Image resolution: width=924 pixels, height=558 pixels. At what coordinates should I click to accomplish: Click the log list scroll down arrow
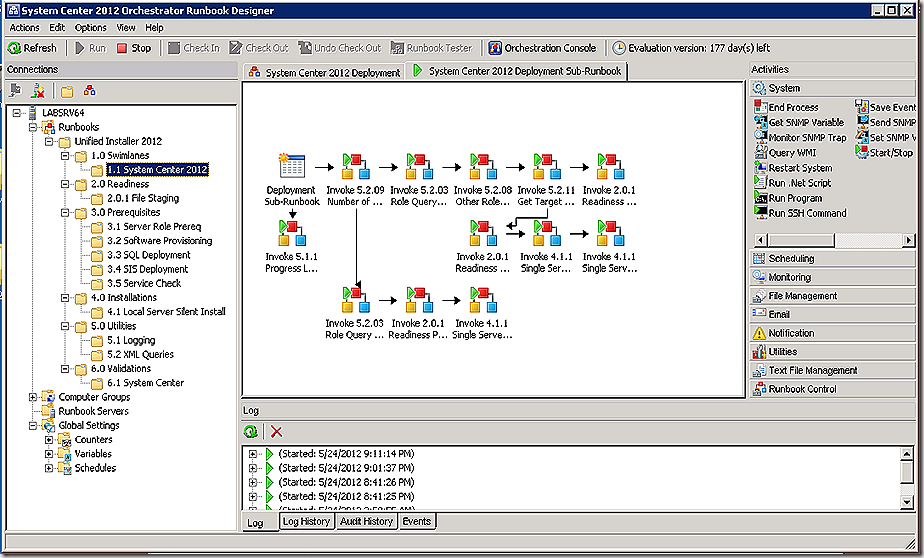(x=907, y=502)
